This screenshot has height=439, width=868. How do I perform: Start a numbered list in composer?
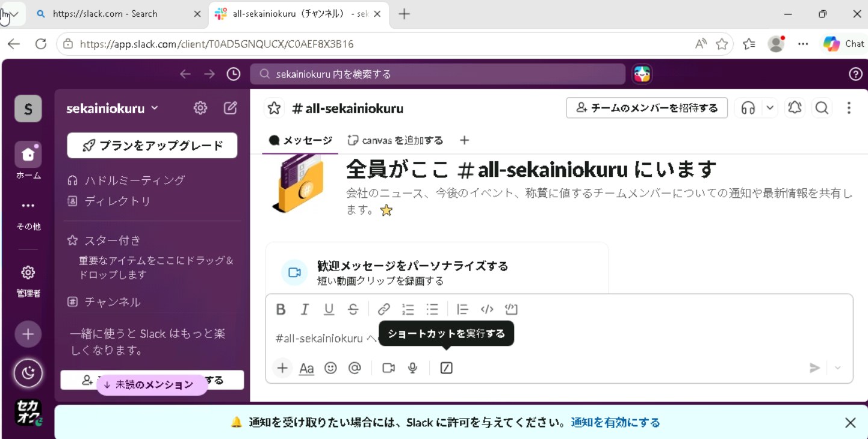408,309
